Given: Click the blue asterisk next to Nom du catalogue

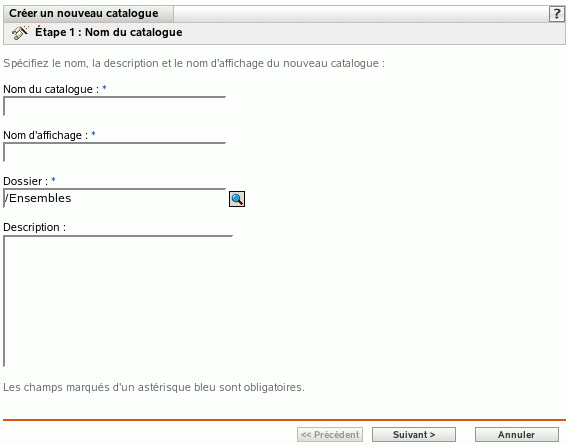Looking at the screenshot, I should [x=104, y=88].
